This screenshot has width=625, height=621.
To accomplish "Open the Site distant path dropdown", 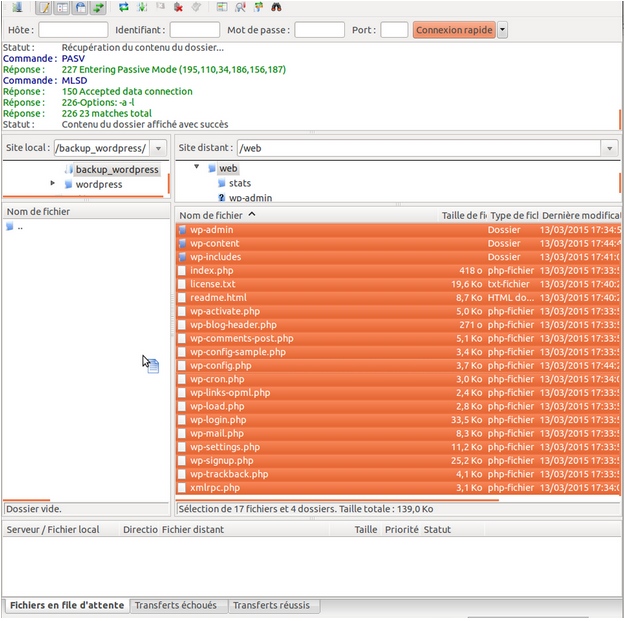I will [609, 149].
